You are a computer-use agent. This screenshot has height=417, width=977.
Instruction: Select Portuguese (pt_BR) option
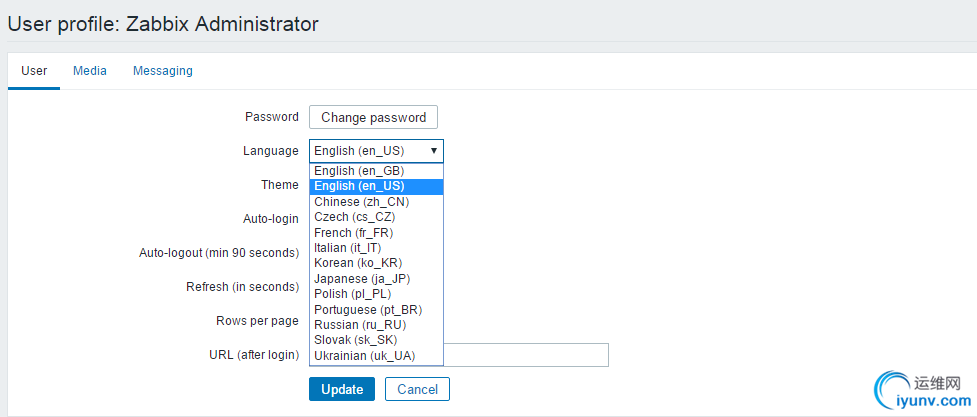[366, 310]
